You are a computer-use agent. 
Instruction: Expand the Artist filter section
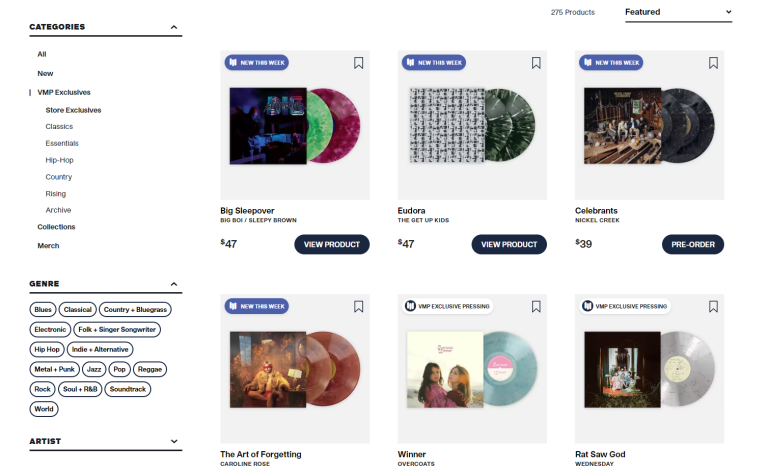click(175, 441)
